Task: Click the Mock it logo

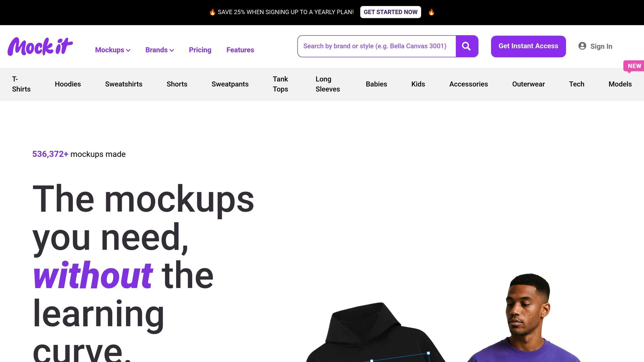Action: tap(40, 47)
